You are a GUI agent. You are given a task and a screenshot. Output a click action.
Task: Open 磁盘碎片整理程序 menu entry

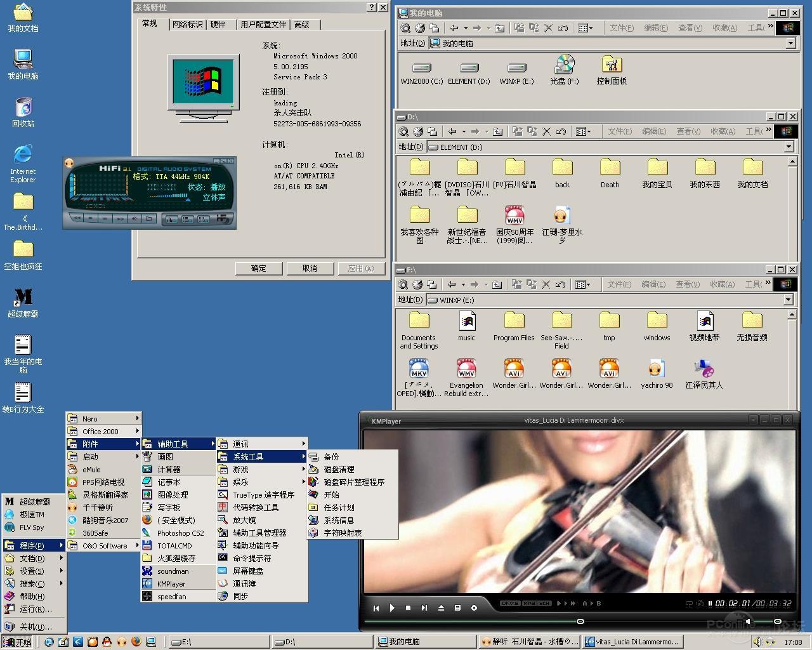tap(353, 482)
